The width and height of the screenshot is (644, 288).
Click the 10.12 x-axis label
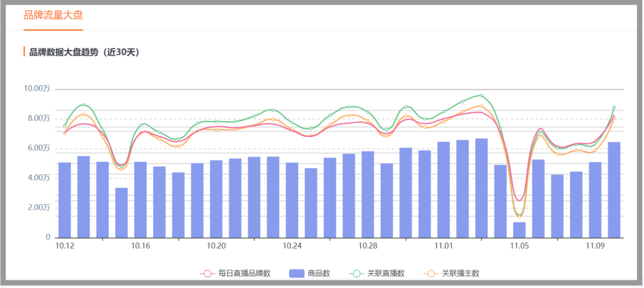coord(64,246)
